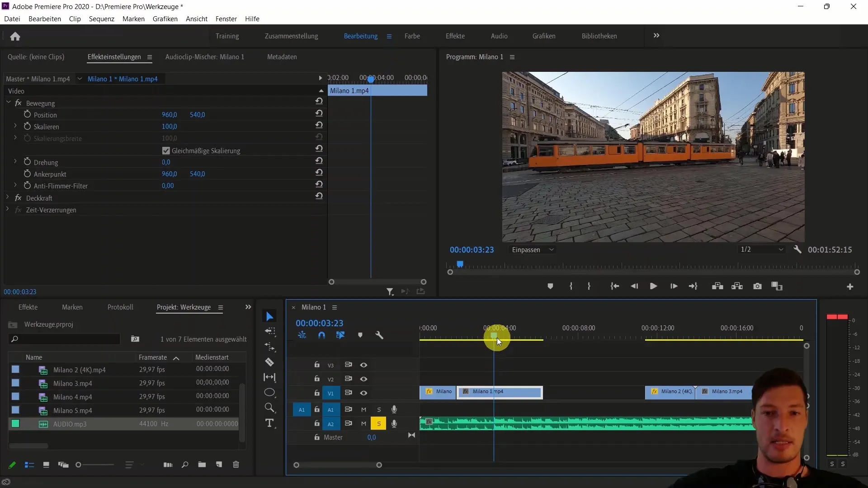Toggle Linked Selection in timeline
The image size is (868, 488).
tap(340, 335)
